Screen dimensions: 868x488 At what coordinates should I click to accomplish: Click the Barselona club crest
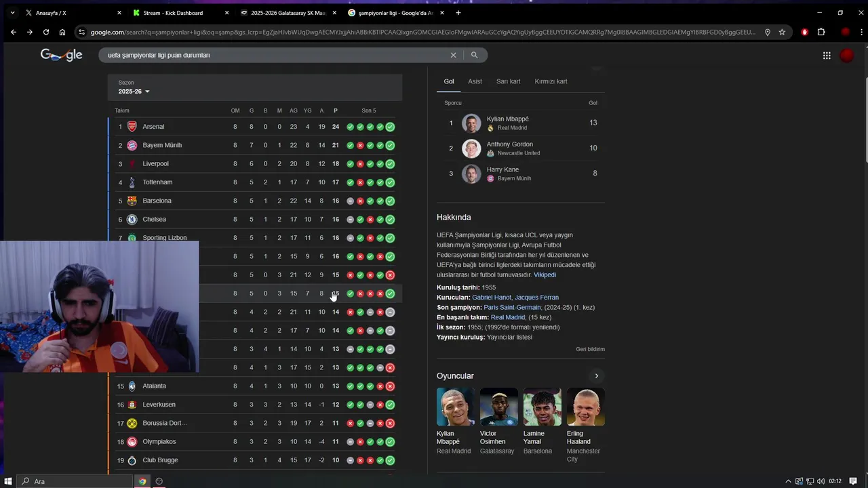pyautogui.click(x=132, y=201)
